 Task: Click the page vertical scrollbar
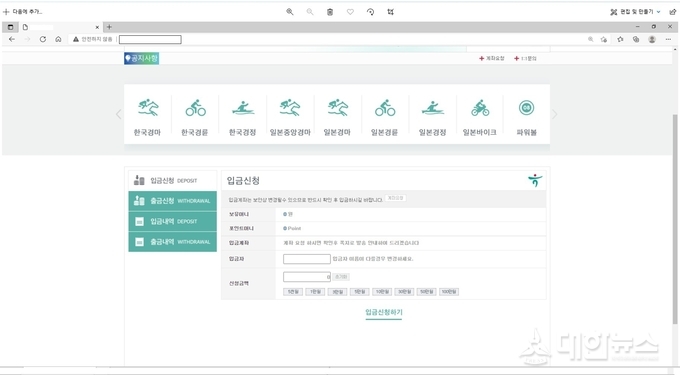[x=675, y=219]
